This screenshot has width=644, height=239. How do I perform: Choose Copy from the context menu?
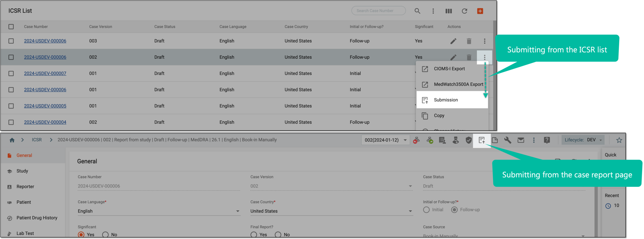pyautogui.click(x=452, y=116)
